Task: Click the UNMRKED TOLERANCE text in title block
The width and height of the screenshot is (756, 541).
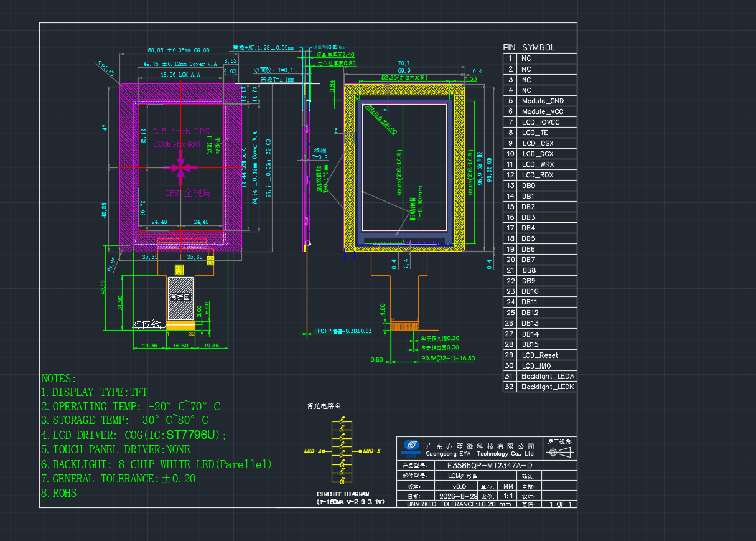Action: pos(459,504)
